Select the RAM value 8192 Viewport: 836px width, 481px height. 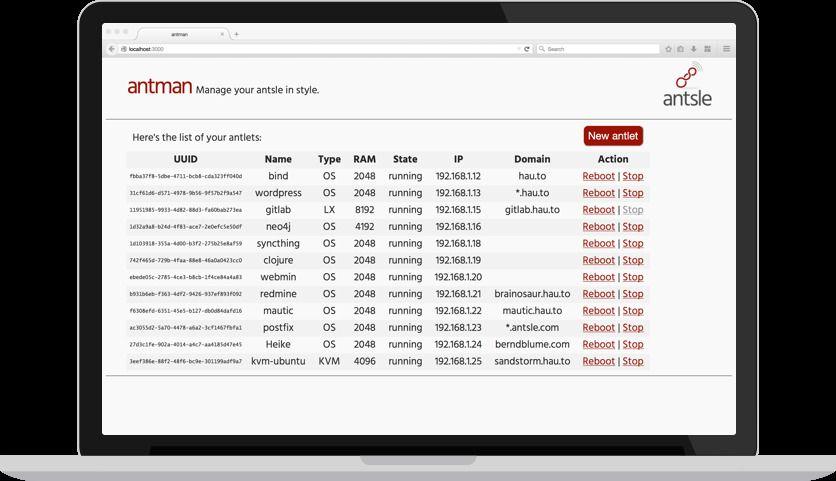(365, 210)
